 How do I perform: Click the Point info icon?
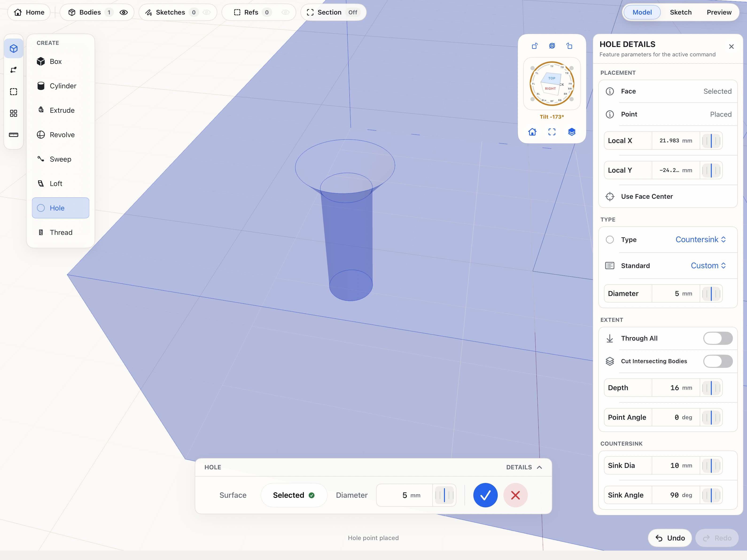pos(610,114)
